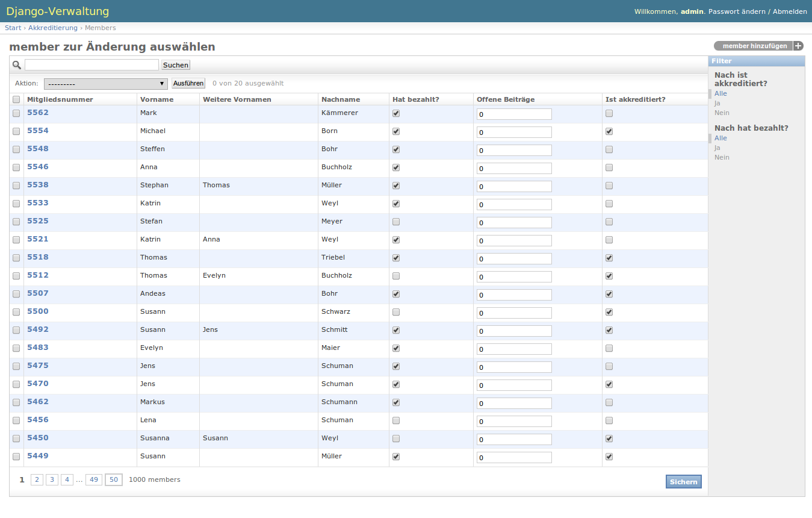Click Offene Beiträge field for Markus Schumann

click(514, 403)
